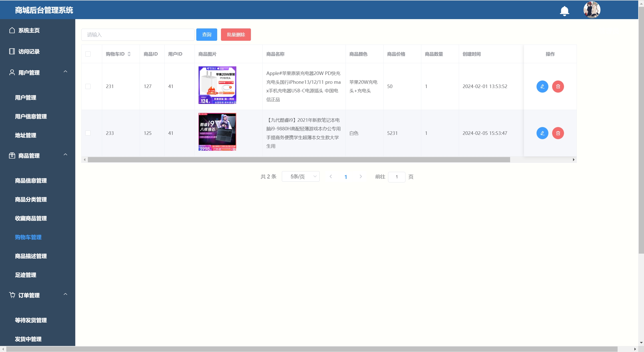Delete cart item 233 with trash icon
This screenshot has height=352, width=644.
click(x=558, y=133)
